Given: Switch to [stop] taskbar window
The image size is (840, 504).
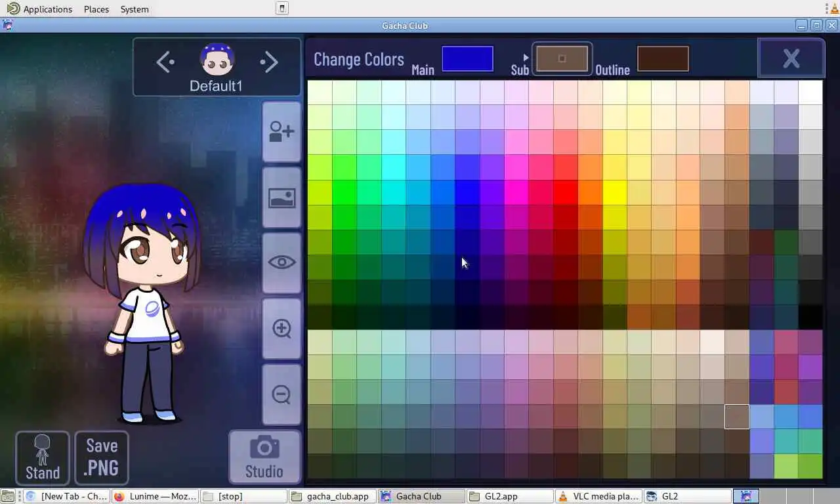Looking at the screenshot, I should pos(244,496).
